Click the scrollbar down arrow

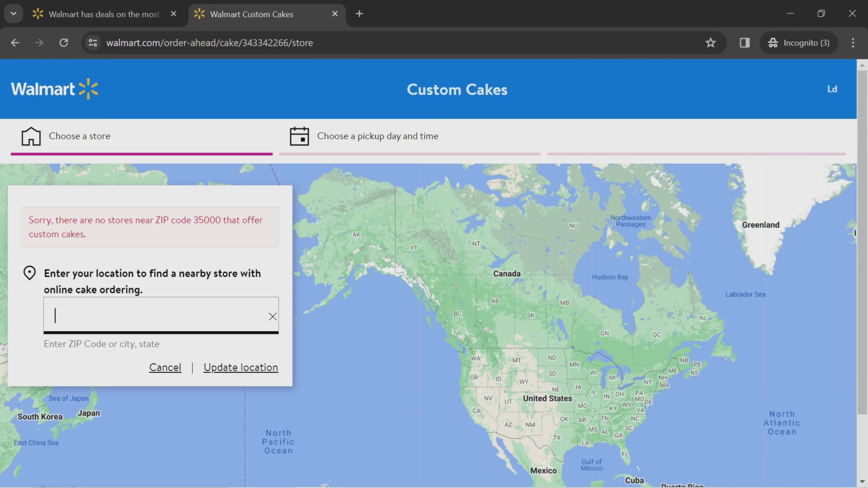pyautogui.click(x=862, y=482)
